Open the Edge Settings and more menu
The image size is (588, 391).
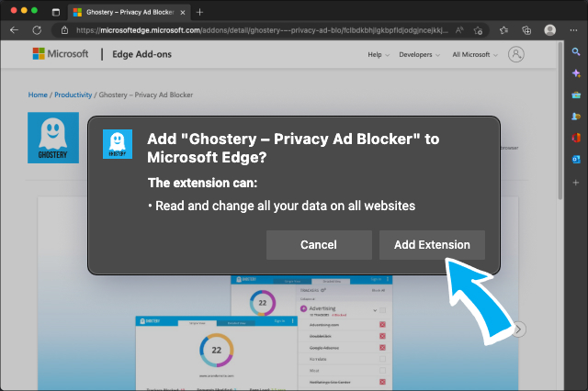coord(575,29)
